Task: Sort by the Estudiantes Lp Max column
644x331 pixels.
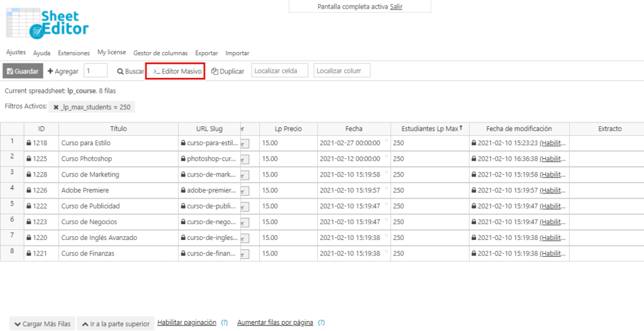Action: [426, 129]
